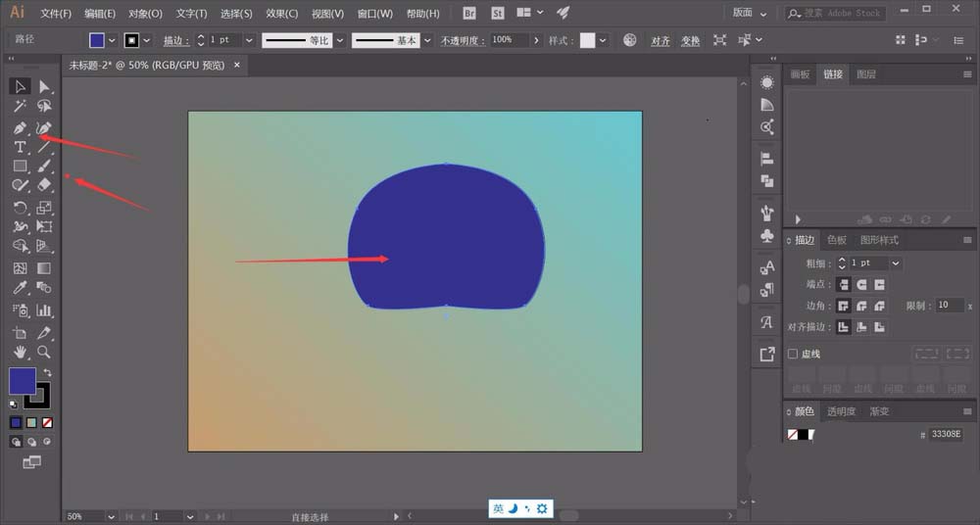Open Pathfinder panel icon in dock
The image size is (980, 525).
(x=767, y=181)
